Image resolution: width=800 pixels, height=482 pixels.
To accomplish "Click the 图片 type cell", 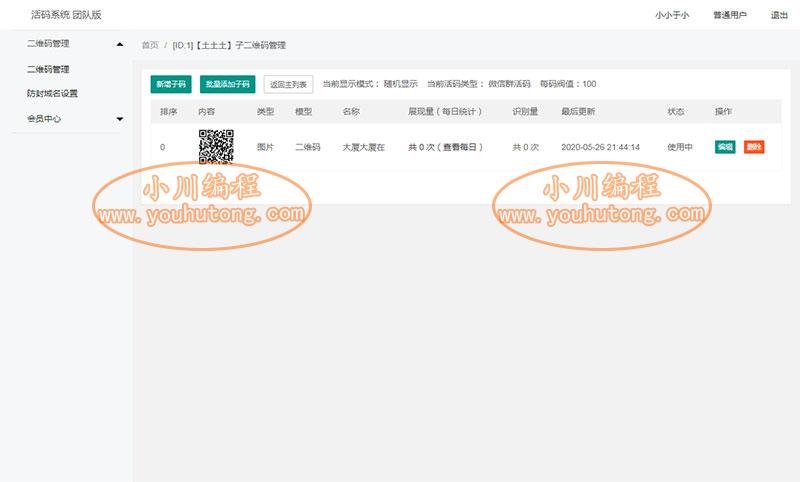I will 265,147.
